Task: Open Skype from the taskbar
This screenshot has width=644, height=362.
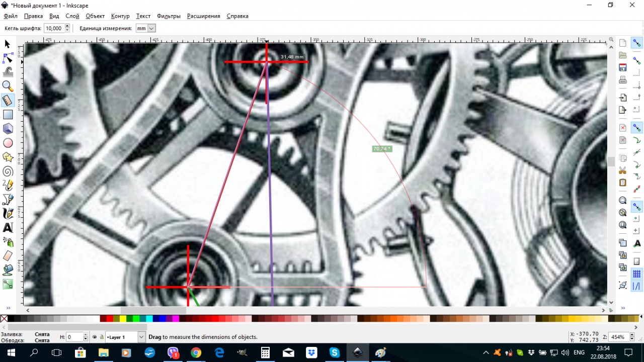Action: [x=335, y=352]
